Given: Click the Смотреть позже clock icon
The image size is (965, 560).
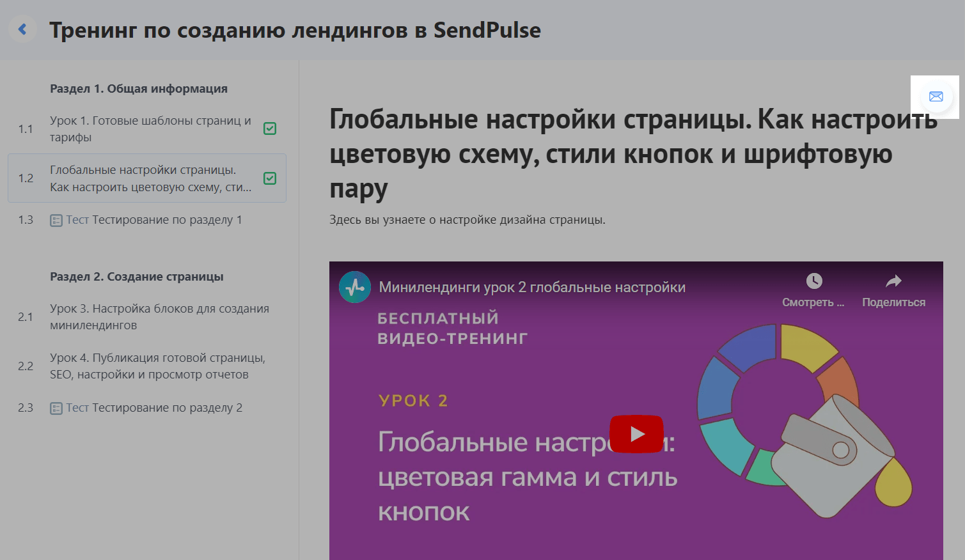Looking at the screenshot, I should point(813,281).
